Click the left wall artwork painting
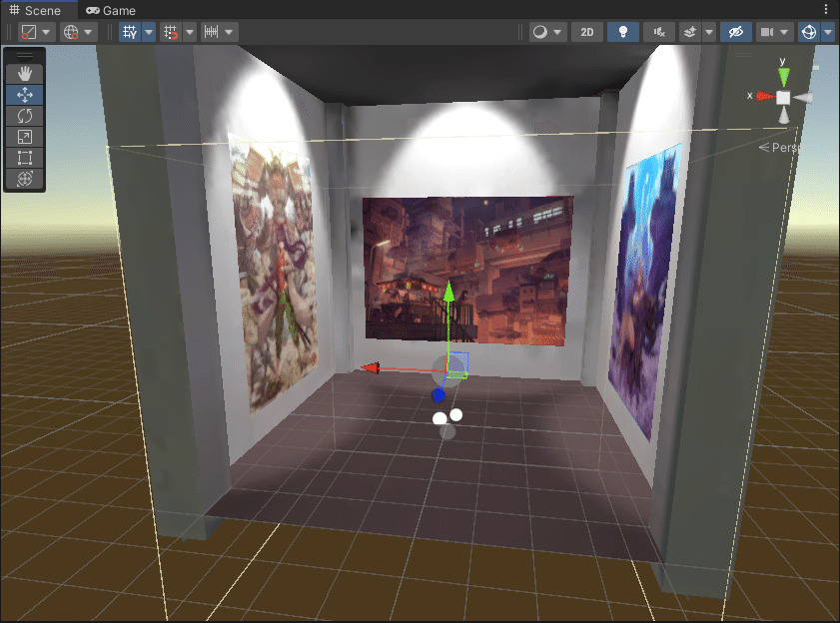This screenshot has height=623, width=840. [274, 273]
